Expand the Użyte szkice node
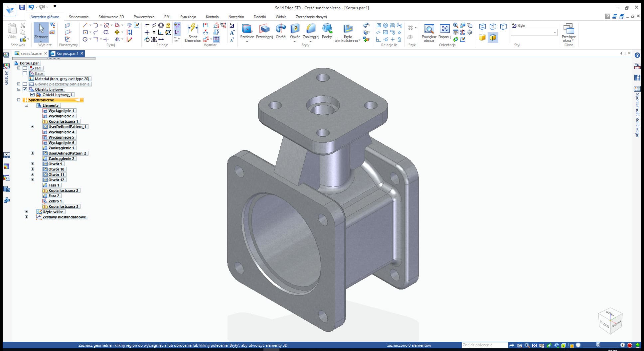Image resolution: width=644 pixels, height=351 pixels. tap(27, 212)
